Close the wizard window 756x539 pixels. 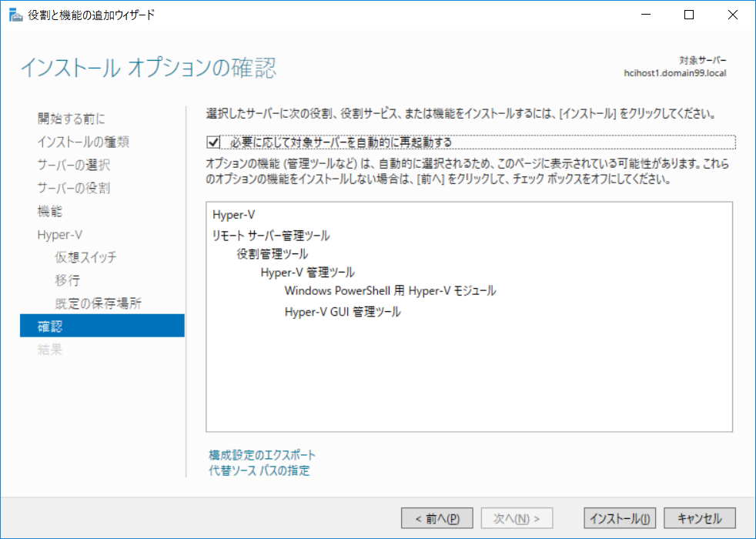click(732, 15)
